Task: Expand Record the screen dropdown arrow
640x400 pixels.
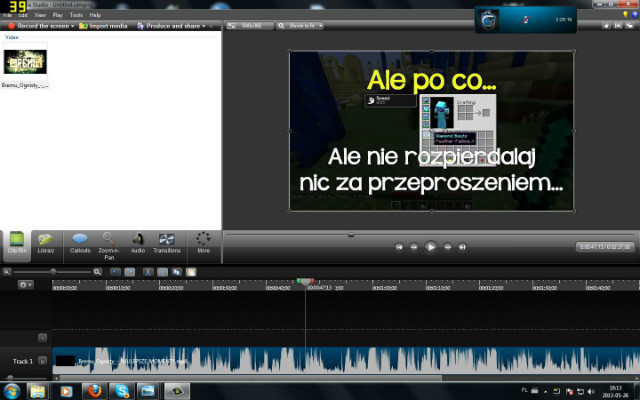Action: pyautogui.click(x=73, y=26)
